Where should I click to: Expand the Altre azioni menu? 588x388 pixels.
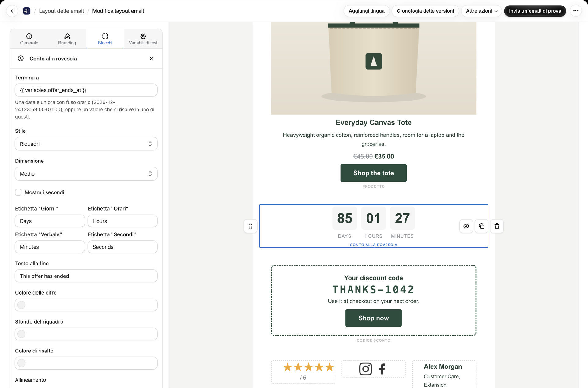click(481, 11)
